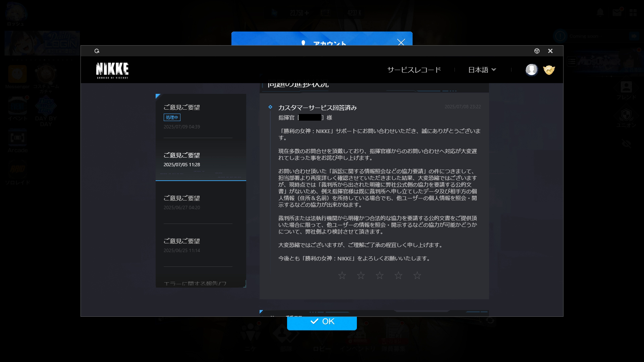Open the user profile avatar
This screenshot has width=644, height=362.
tap(531, 70)
